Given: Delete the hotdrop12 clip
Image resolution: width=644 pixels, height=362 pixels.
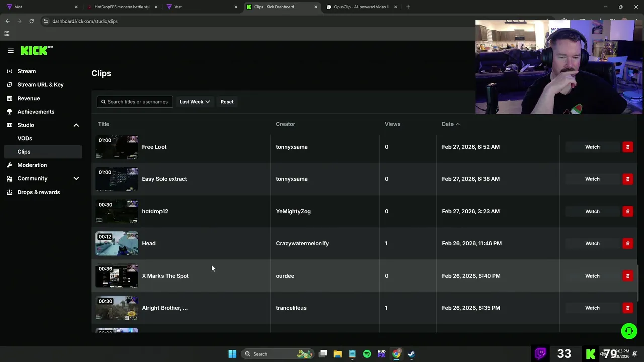Looking at the screenshot, I should [x=627, y=211].
